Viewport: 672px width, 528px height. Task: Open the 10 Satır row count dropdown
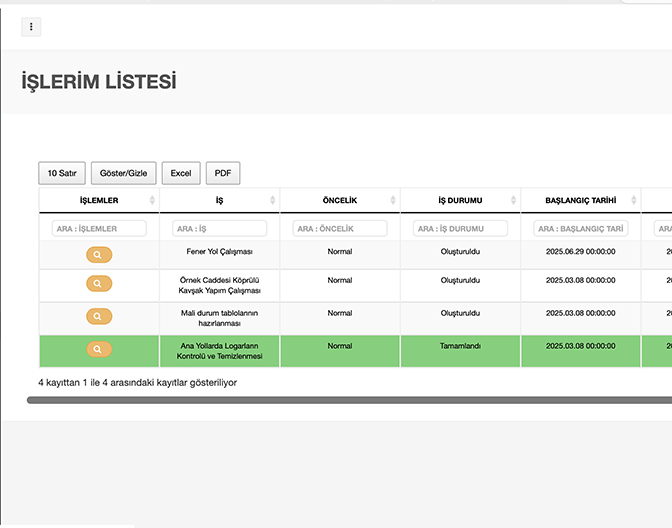coord(62,173)
